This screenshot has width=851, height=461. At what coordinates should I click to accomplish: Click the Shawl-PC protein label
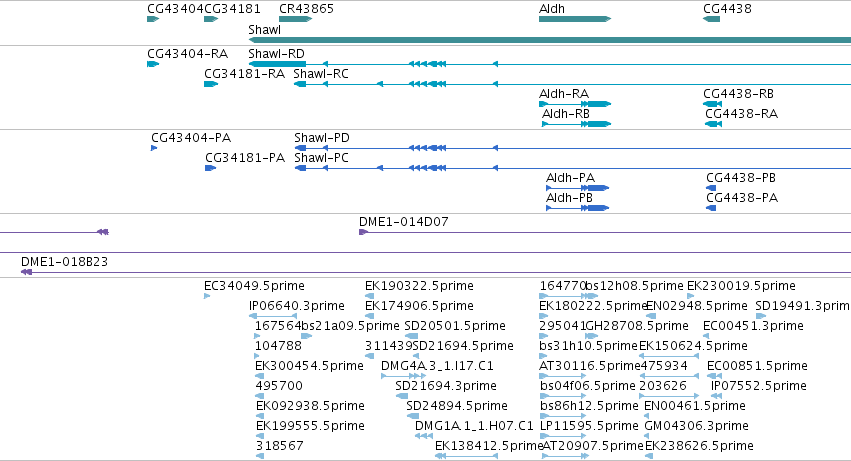pos(321,158)
